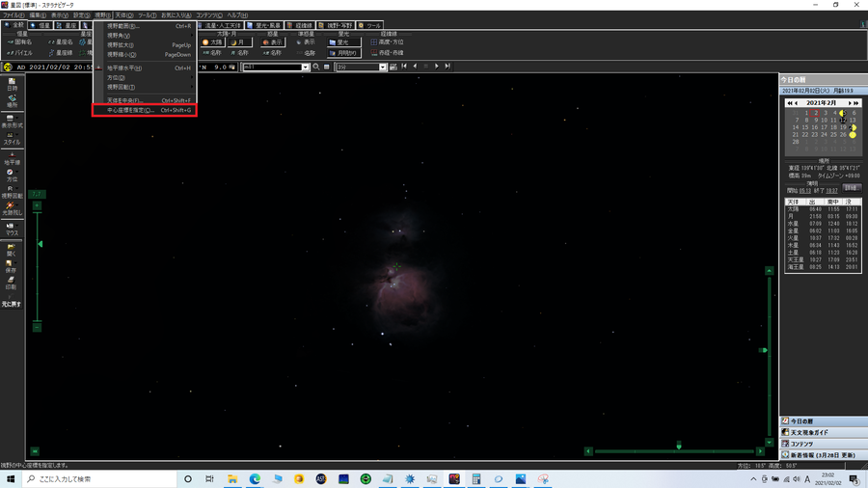Click the 詳細 details button in twilight section
868x488 pixels.
click(x=851, y=189)
